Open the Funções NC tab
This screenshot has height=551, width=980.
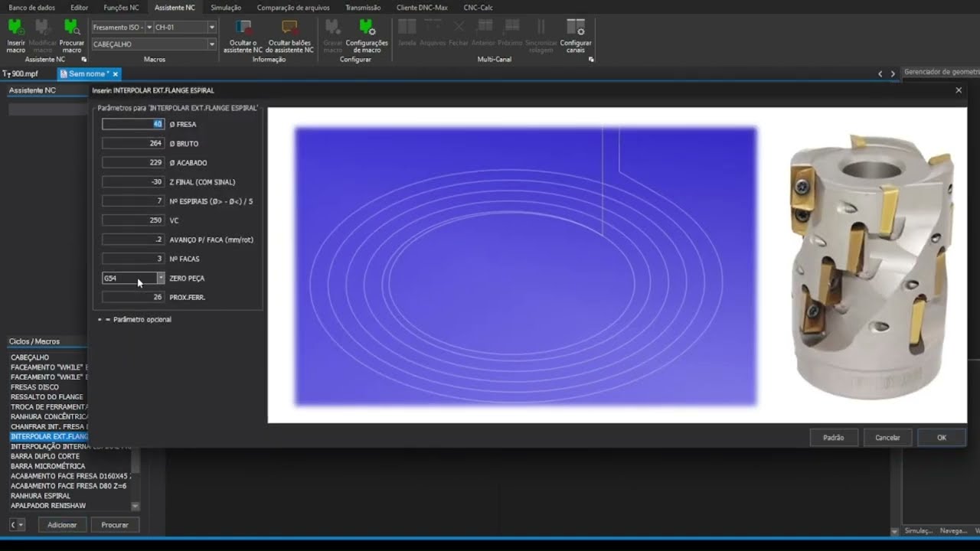[x=121, y=8]
